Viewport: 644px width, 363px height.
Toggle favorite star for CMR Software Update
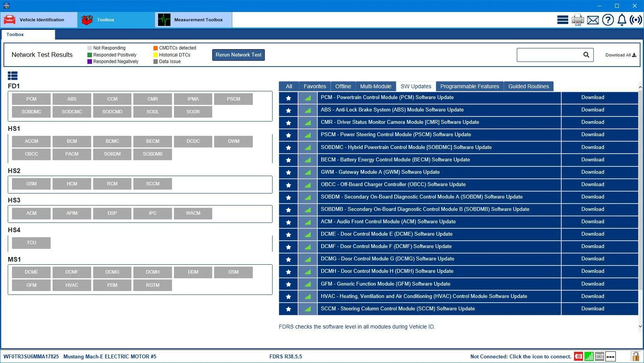(x=288, y=123)
